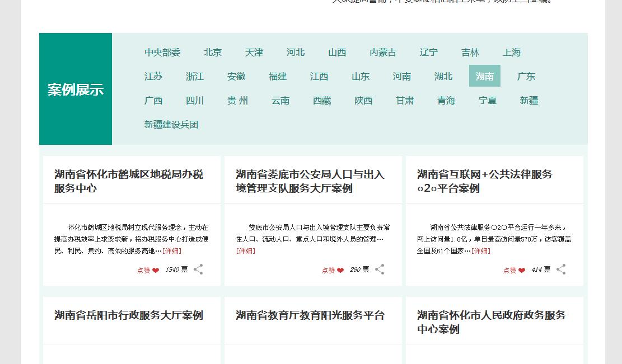Image resolution: width=622 pixels, height=364 pixels.
Task: Open 湖南省怀化市人民政府政务服务中心案例 title
Action: point(492,322)
